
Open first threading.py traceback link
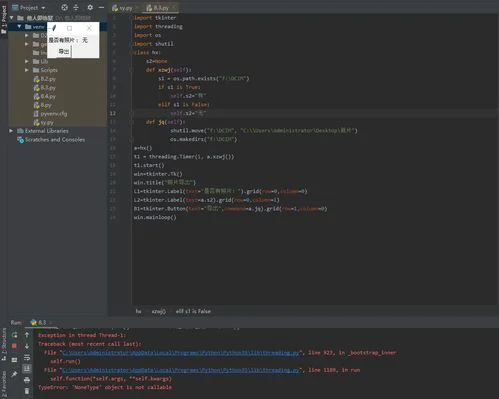pyautogui.click(x=180, y=353)
